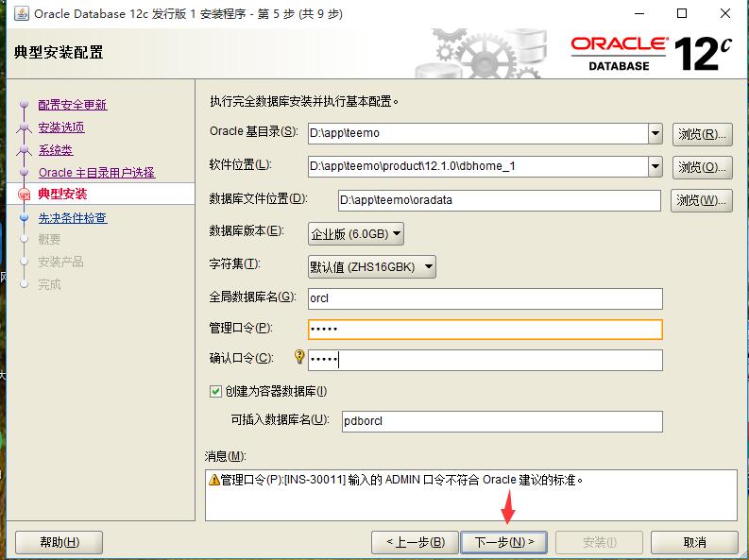The image size is (749, 560).
Task: Expand the Oracle 基目录 dropdown arrow
Action: point(655,133)
